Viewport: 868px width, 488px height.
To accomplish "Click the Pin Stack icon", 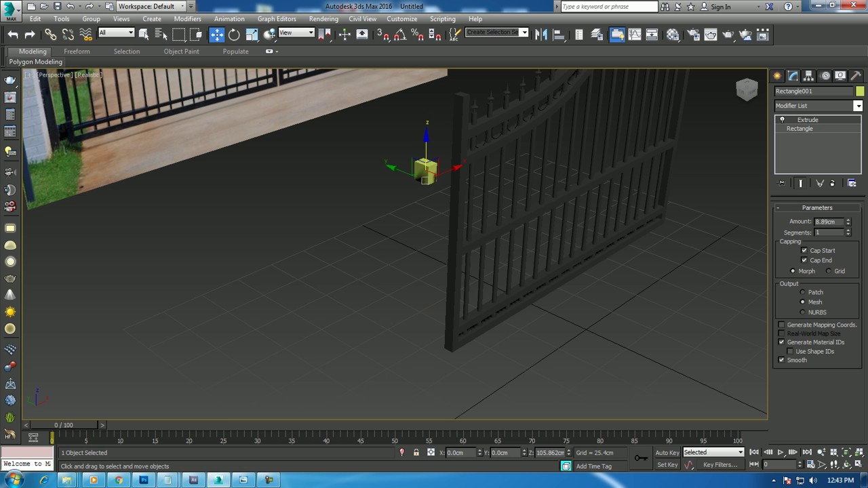I will [782, 183].
